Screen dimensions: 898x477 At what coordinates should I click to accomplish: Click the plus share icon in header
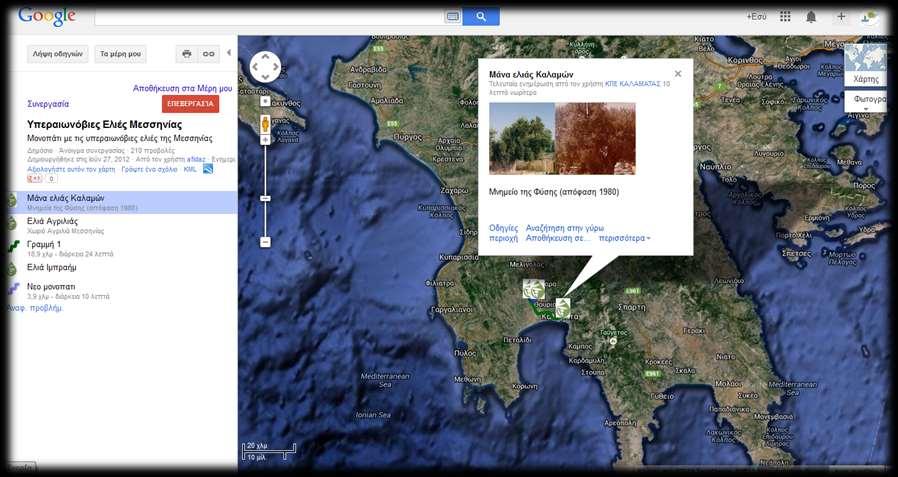point(841,17)
